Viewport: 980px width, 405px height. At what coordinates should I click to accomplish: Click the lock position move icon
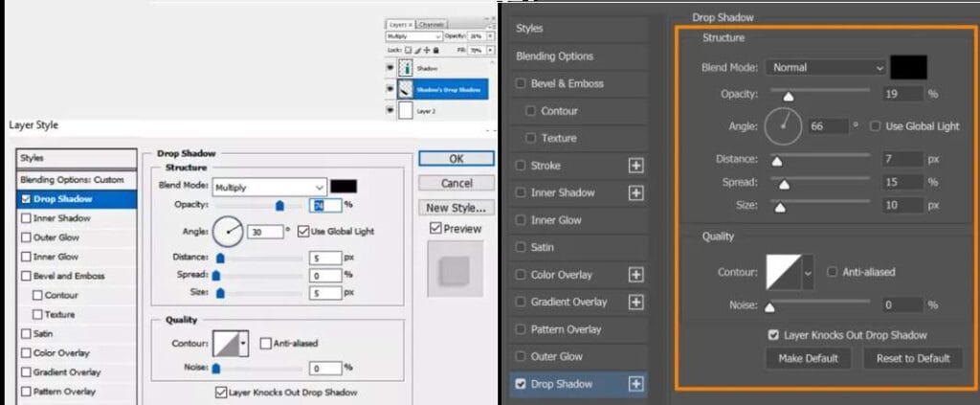coord(426,50)
